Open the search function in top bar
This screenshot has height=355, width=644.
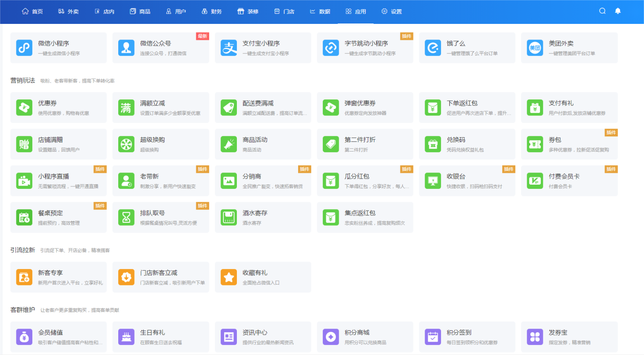coord(602,10)
